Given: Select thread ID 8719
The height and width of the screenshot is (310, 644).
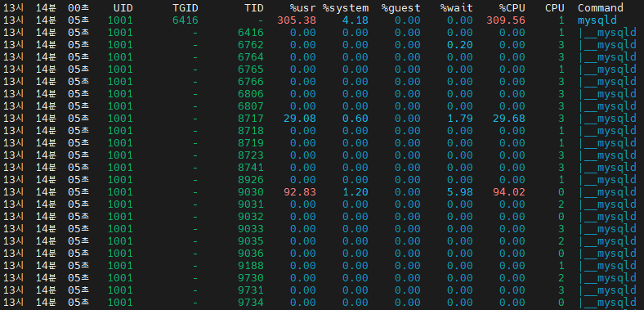Looking at the screenshot, I should click(x=251, y=143).
